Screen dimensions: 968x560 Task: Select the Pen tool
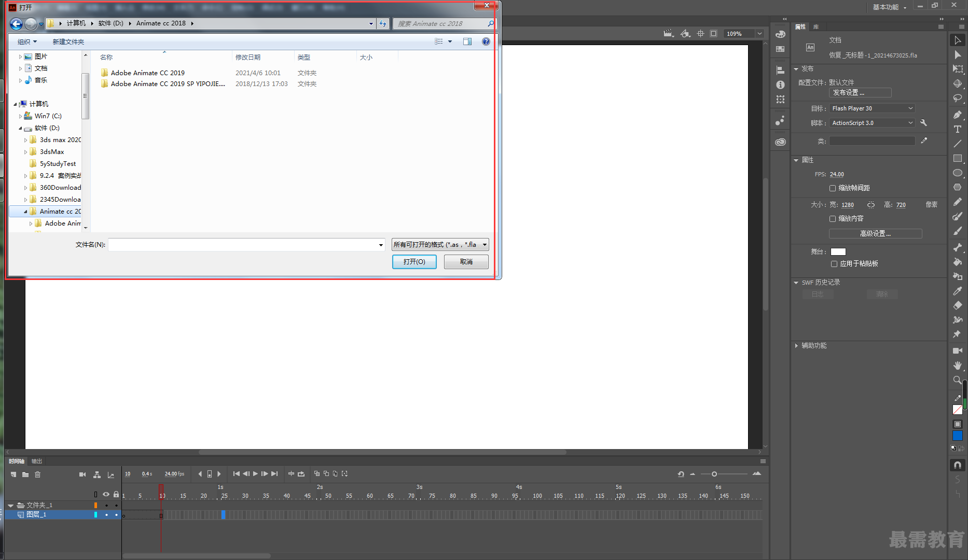click(x=958, y=115)
